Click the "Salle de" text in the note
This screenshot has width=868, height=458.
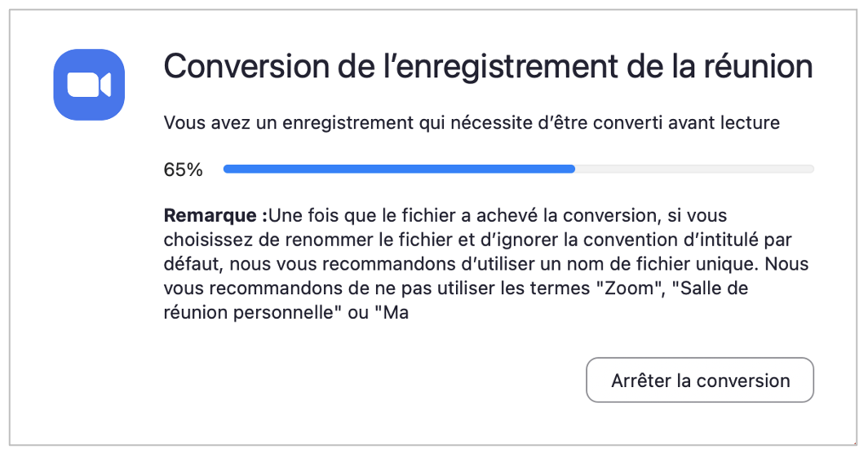click(x=696, y=288)
